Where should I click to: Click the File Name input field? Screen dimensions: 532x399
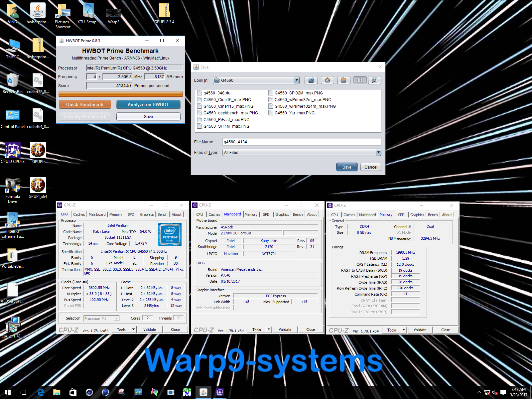(x=302, y=142)
